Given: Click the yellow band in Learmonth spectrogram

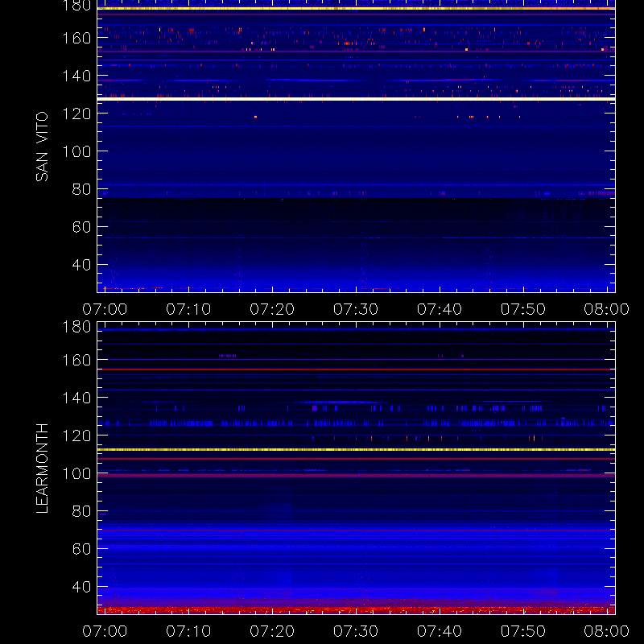Looking at the screenshot, I should pyautogui.click(x=356, y=450).
